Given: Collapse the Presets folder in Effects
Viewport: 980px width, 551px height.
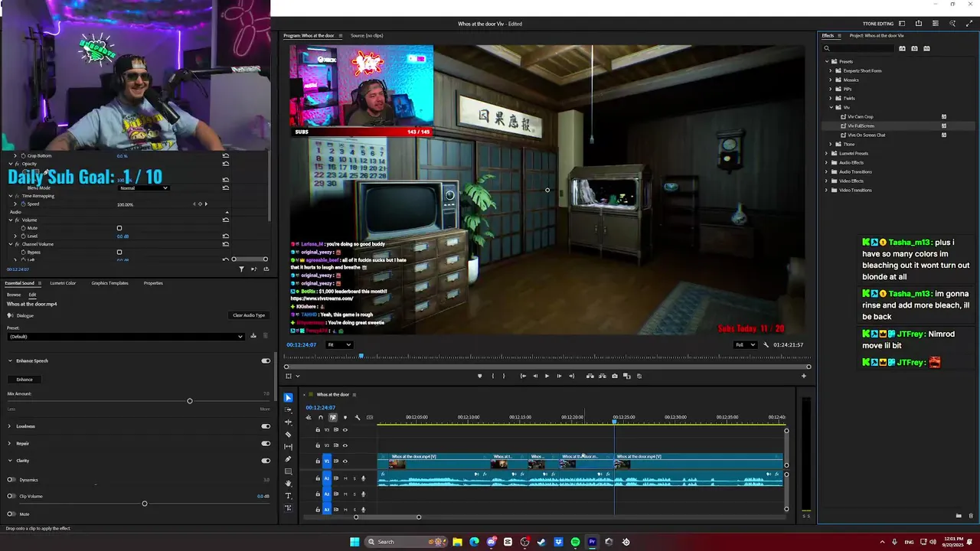Looking at the screenshot, I should coord(827,62).
